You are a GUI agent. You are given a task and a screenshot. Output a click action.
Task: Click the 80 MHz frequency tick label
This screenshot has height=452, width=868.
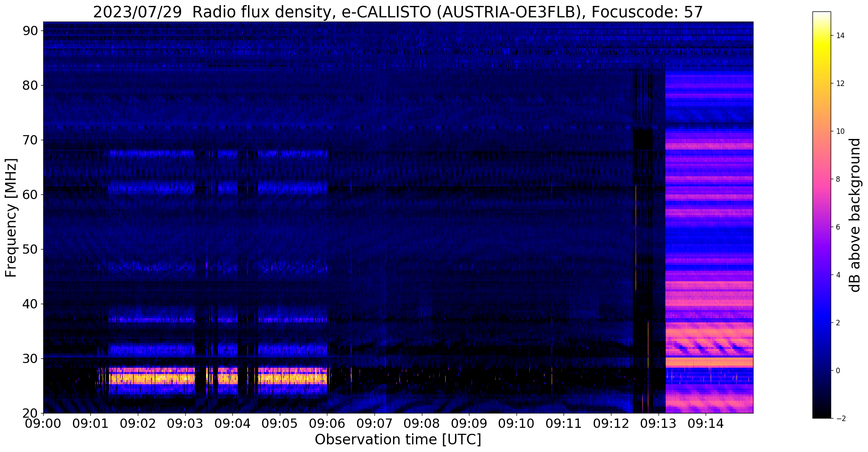click(x=31, y=85)
